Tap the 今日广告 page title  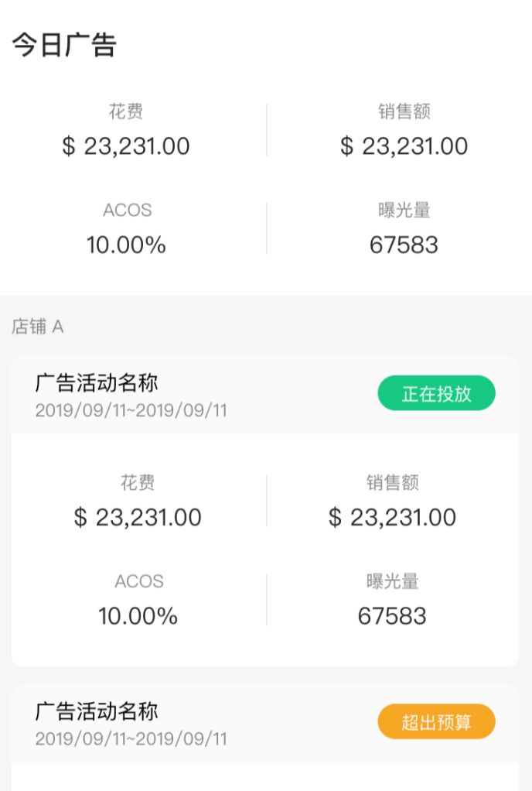[64, 44]
